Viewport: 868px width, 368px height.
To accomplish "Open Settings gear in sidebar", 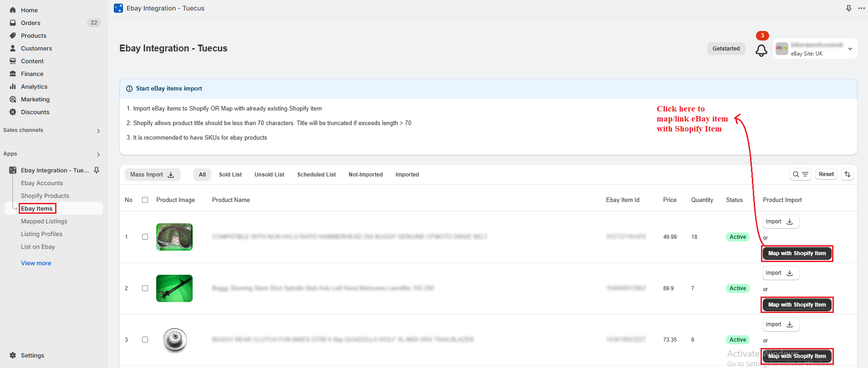I will click(x=13, y=355).
